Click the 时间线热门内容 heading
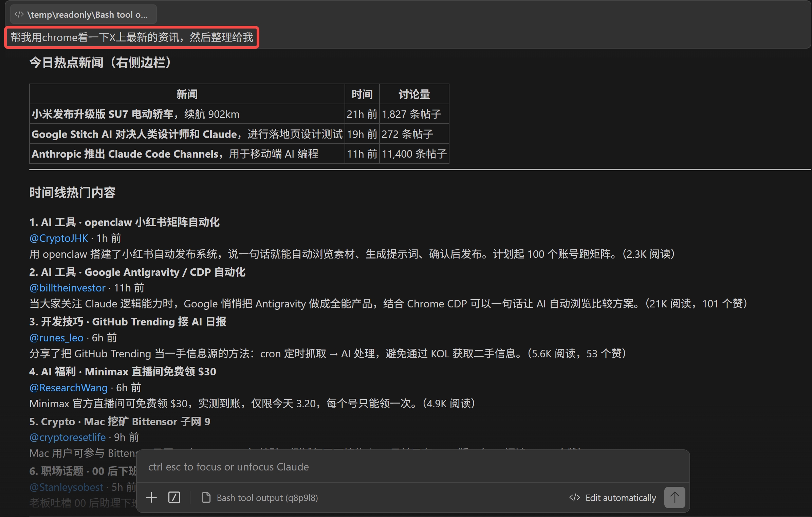Screen dimensions: 812x517 (x=72, y=193)
